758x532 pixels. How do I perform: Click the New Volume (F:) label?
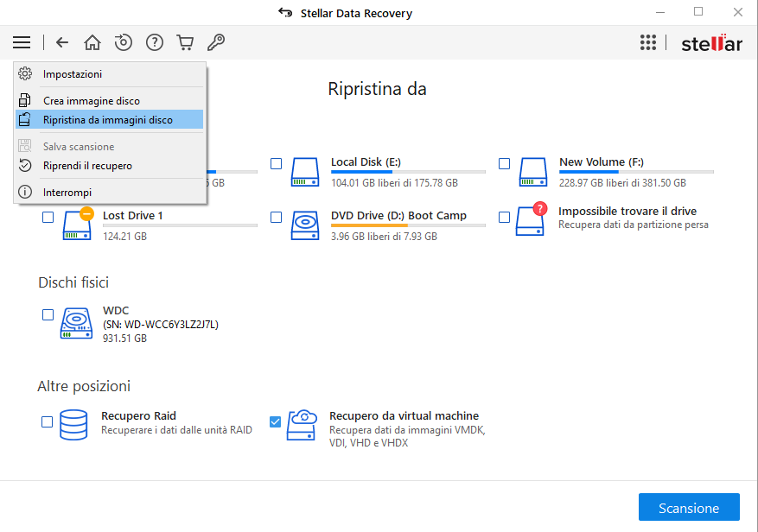click(x=602, y=161)
